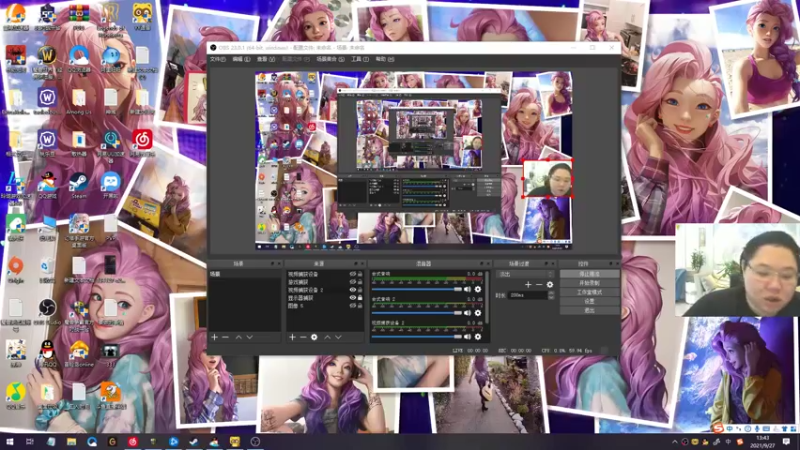800x450 pixels.
Task: Open the Tools menu in OBS
Action: 359,59
